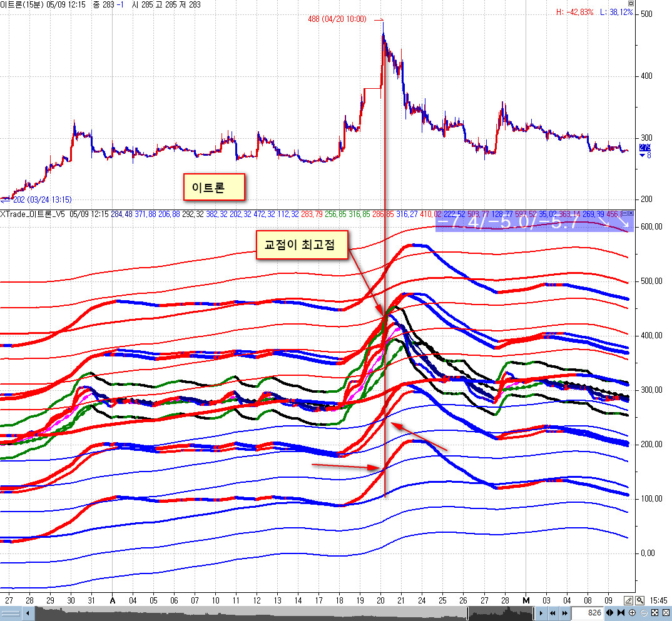This screenshot has width=672, height=621.
Task: Click the candle count field showing 826
Action: pos(587,612)
